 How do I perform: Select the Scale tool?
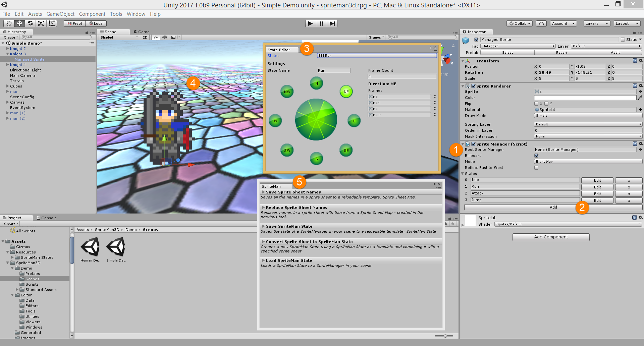click(41, 23)
